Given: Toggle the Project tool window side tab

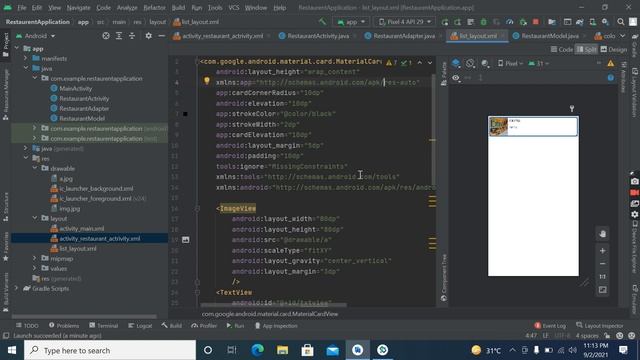Looking at the screenshot, I should [x=6, y=44].
